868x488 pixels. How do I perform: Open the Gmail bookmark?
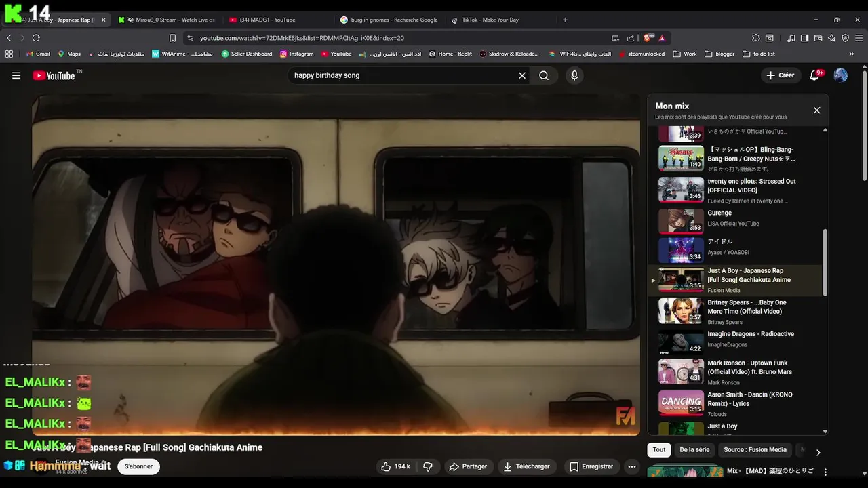tap(38, 54)
